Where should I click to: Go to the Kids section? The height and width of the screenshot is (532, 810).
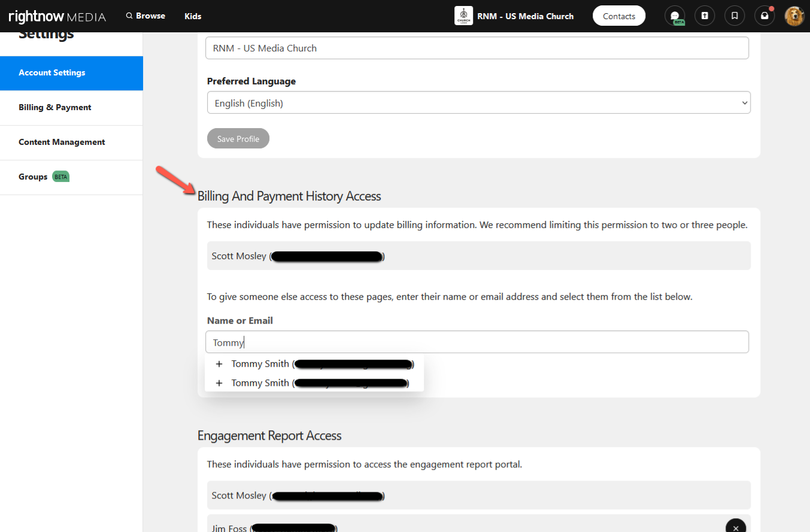pos(193,16)
